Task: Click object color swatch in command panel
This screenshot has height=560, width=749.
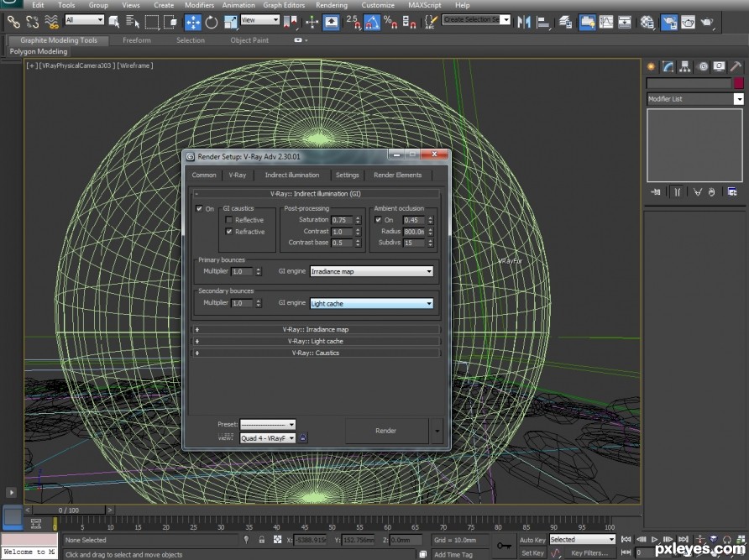Action: click(739, 83)
